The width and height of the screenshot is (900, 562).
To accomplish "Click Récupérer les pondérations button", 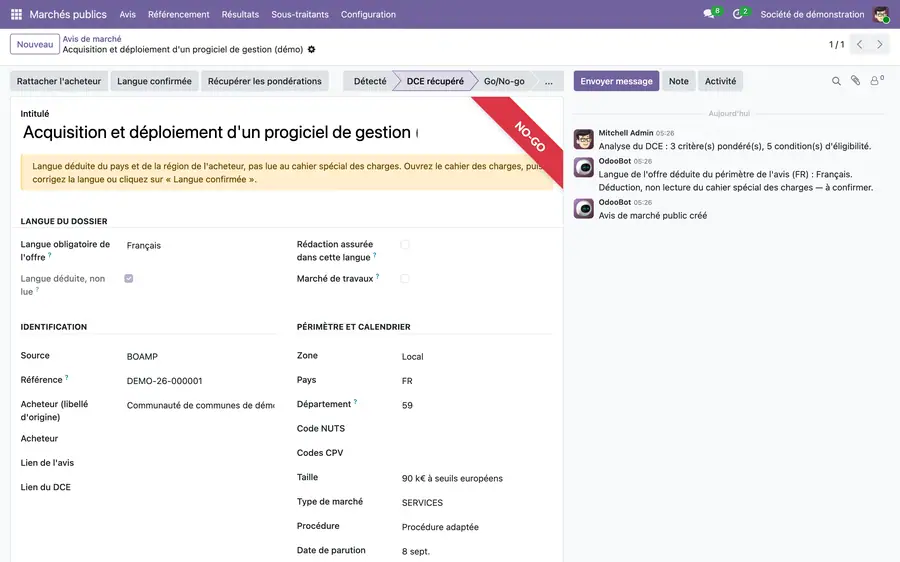I will pos(265,81).
